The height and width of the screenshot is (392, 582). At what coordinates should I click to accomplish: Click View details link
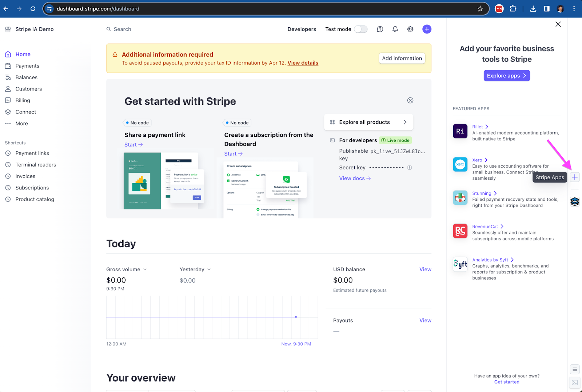point(303,63)
